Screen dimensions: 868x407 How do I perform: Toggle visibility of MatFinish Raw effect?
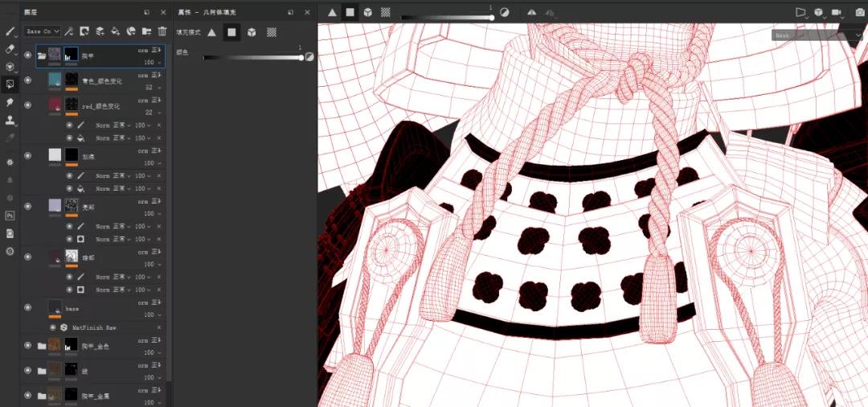point(52,327)
